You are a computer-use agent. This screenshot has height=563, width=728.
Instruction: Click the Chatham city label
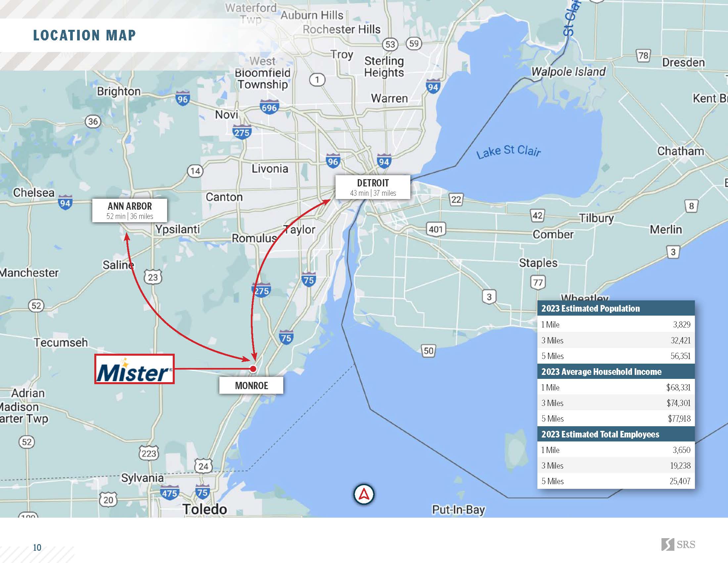(x=681, y=151)
